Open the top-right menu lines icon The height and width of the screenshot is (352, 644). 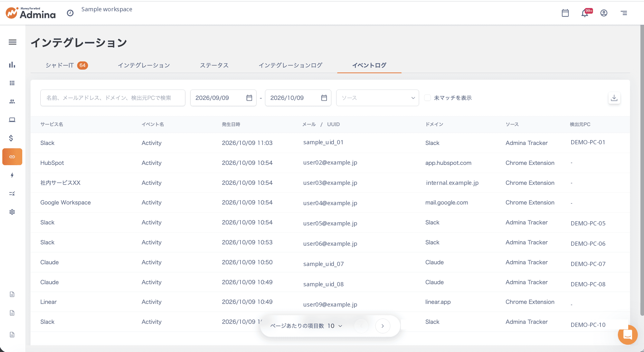coord(624,13)
